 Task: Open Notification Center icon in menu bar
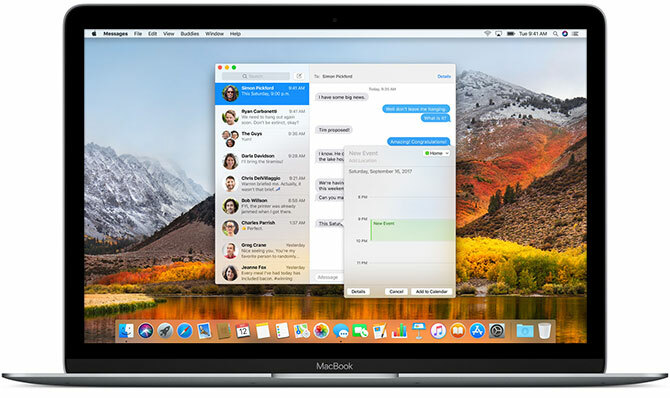click(x=576, y=33)
